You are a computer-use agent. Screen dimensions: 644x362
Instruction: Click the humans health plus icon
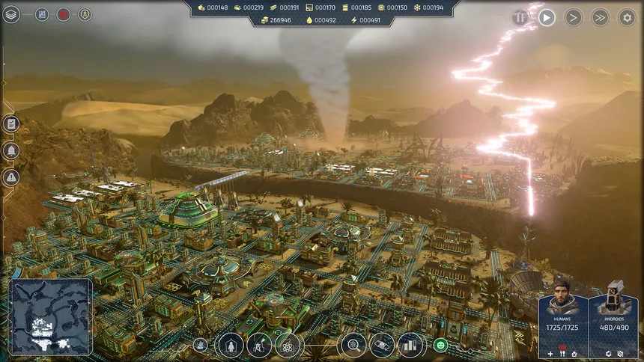pyautogui.click(x=550, y=354)
